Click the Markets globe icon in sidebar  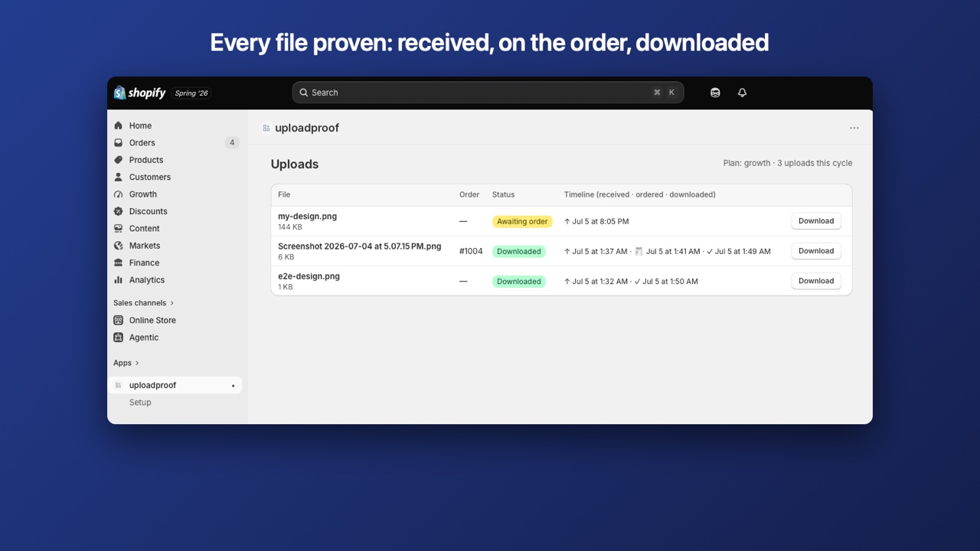click(x=118, y=246)
